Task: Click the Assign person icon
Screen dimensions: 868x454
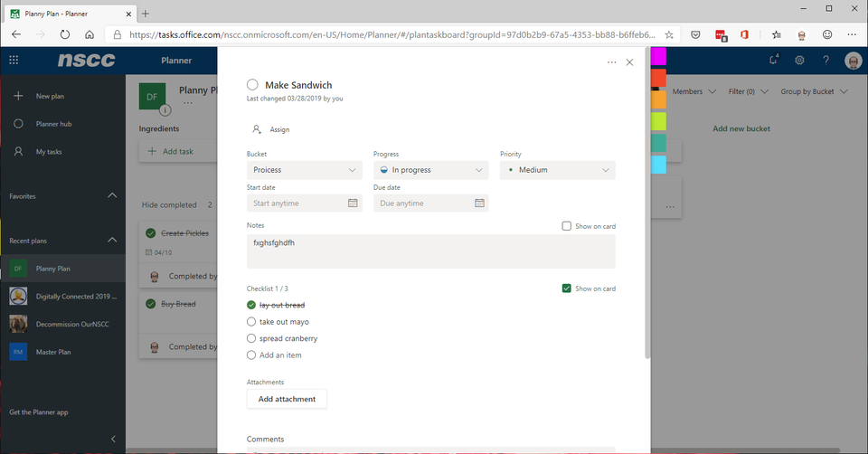Action: click(256, 129)
